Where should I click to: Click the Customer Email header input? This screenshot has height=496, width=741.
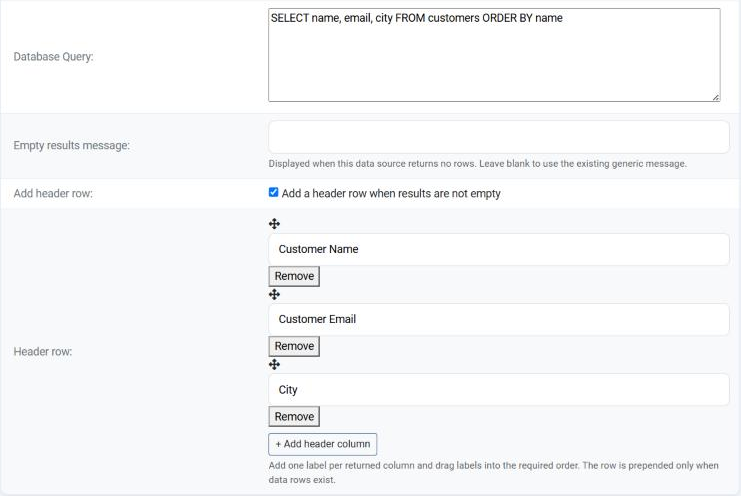coord(499,319)
